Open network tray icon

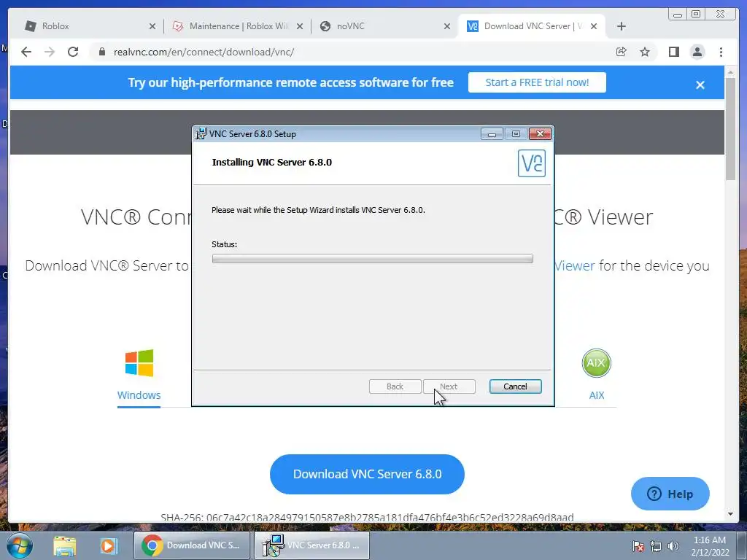click(656, 546)
